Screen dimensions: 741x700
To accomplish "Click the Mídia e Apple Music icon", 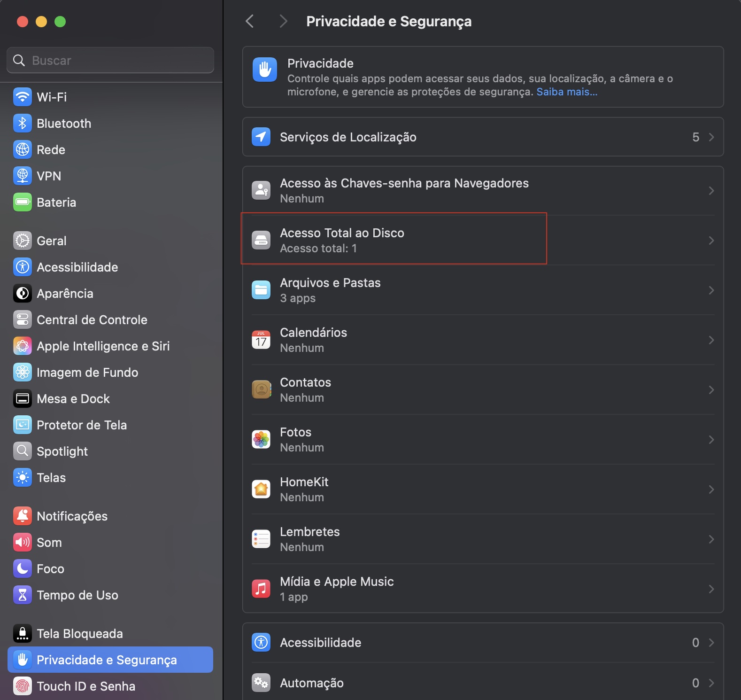I will [261, 589].
